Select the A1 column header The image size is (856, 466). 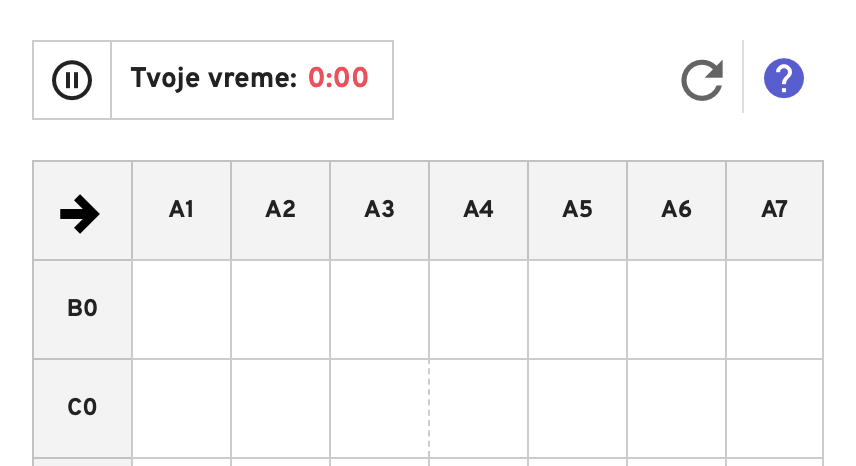click(x=181, y=211)
